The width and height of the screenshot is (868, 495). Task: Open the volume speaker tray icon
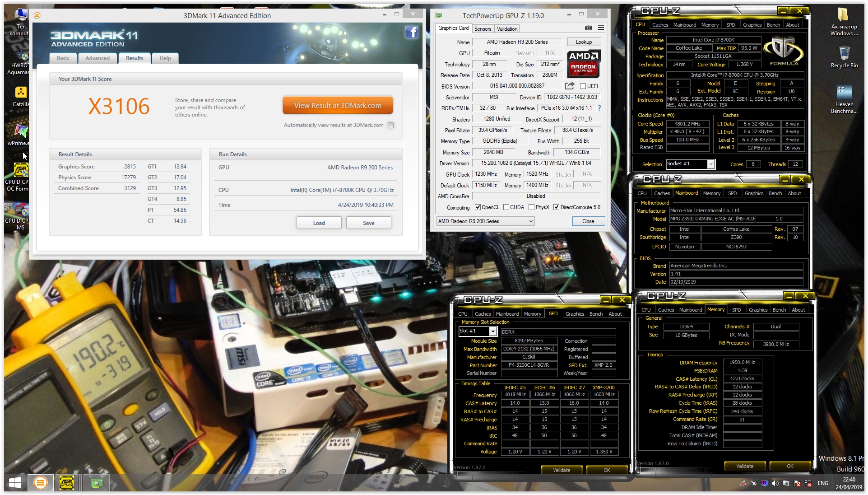tap(775, 483)
